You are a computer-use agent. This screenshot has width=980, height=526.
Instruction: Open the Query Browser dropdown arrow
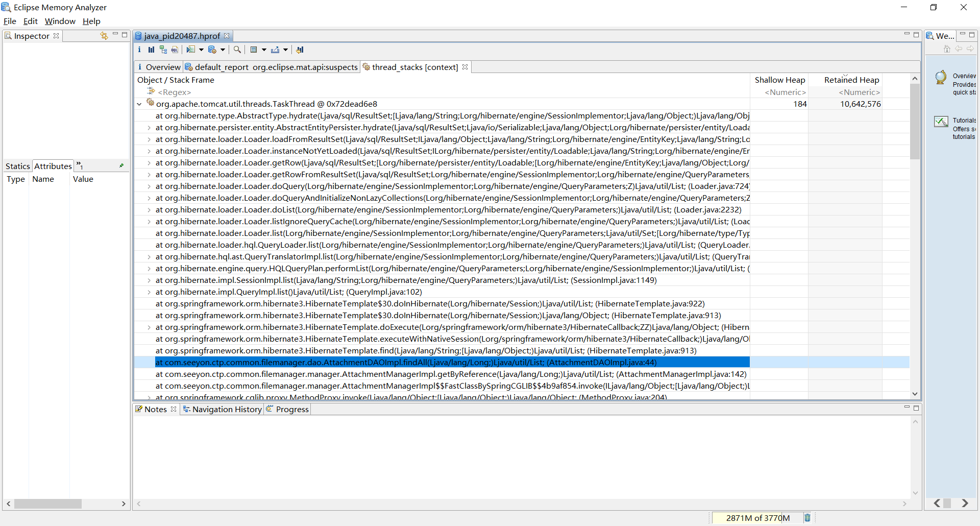(264, 50)
